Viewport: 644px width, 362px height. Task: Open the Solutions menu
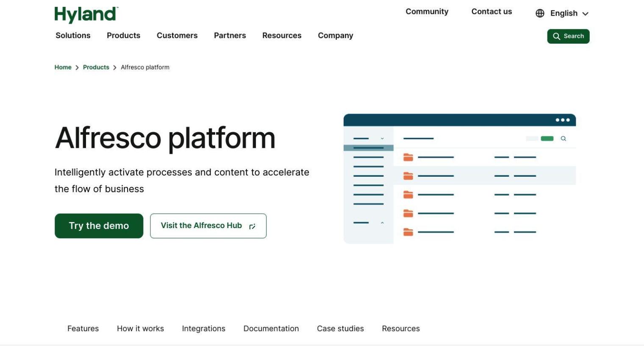pos(73,36)
